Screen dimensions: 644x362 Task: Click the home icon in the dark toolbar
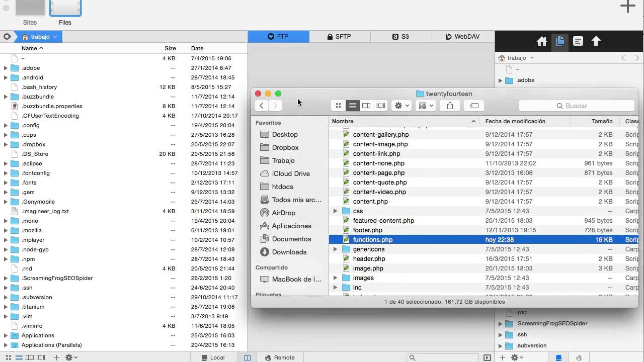tap(542, 42)
